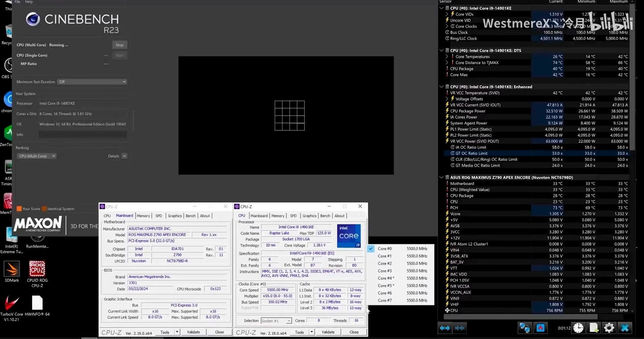Open Cinebench File menu
The image size is (644, 339).
[17, 2]
